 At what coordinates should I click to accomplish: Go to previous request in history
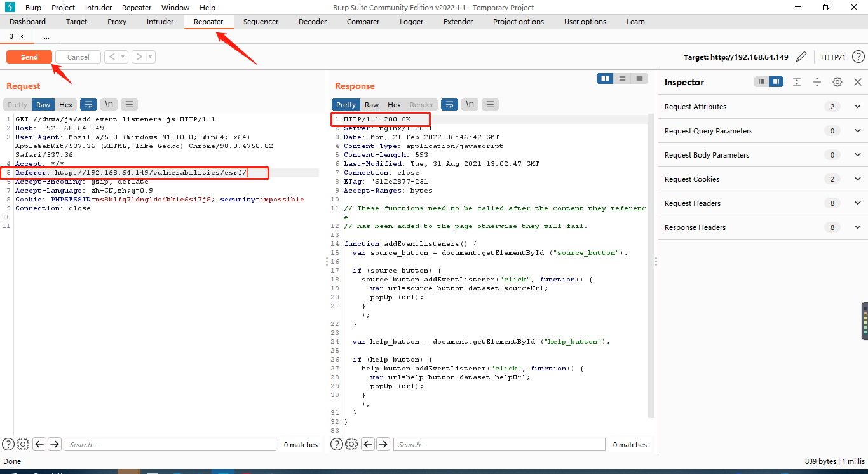tap(112, 57)
